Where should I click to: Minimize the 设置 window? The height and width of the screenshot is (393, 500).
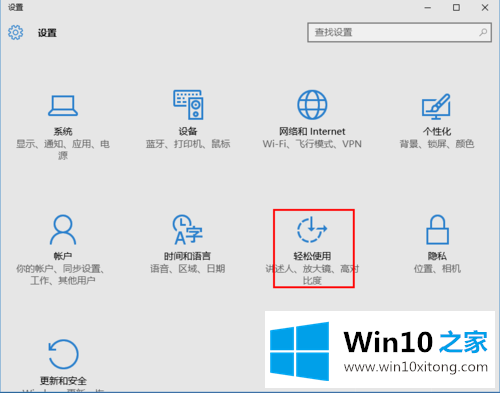pyautogui.click(x=428, y=7)
